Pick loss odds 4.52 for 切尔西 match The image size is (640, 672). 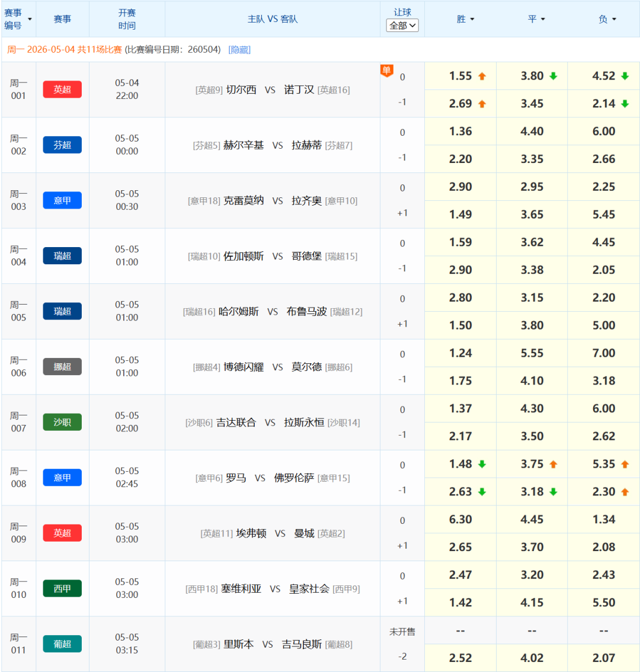click(604, 76)
